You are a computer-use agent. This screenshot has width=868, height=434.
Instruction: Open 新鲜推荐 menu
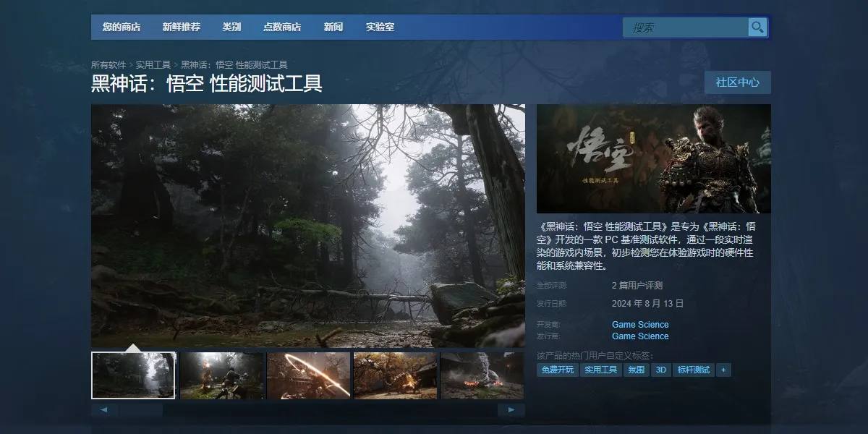click(182, 27)
